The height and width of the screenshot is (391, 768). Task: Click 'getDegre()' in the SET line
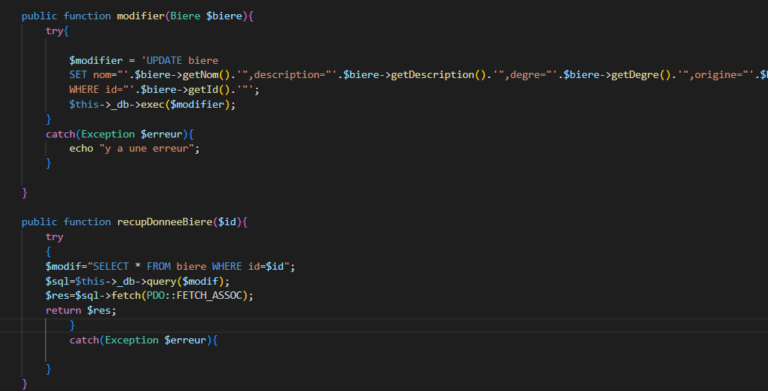click(x=641, y=75)
